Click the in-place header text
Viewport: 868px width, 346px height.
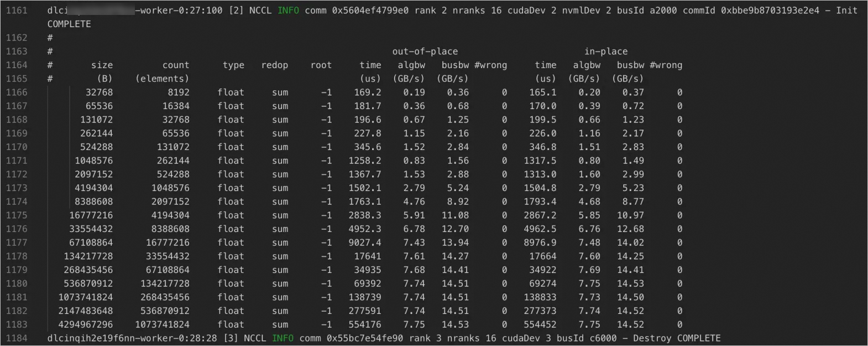pyautogui.click(x=606, y=51)
